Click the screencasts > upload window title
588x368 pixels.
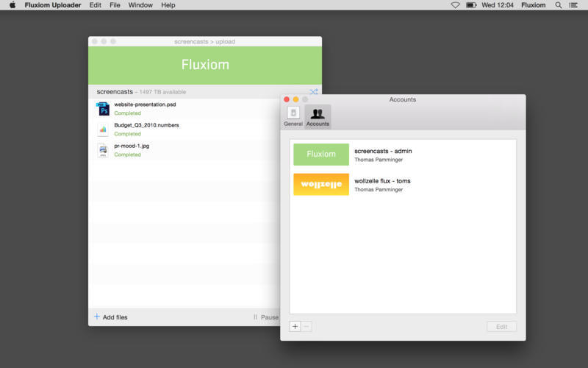pyautogui.click(x=205, y=41)
